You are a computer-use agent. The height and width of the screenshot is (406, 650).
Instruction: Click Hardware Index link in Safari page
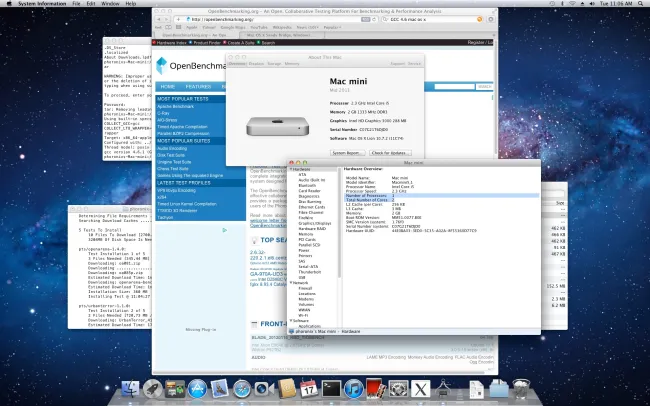pyautogui.click(x=172, y=43)
